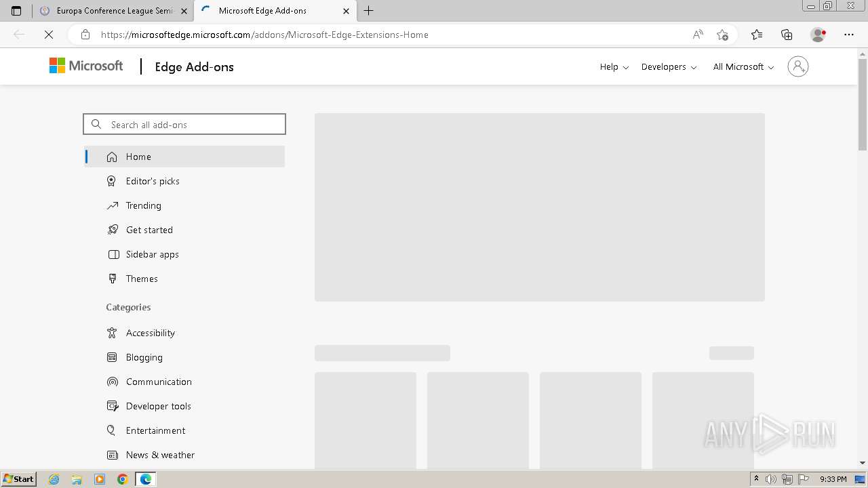This screenshot has width=868, height=488.
Task: View site information lock icon
Action: click(85, 35)
